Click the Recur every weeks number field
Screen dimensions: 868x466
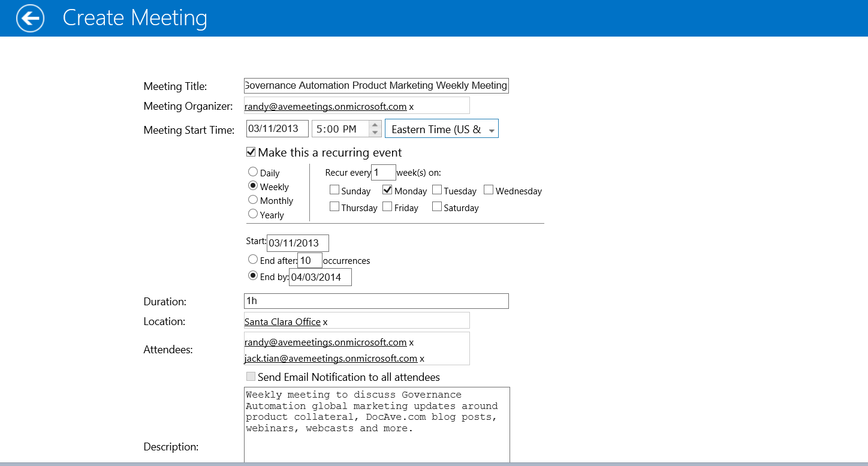(x=384, y=172)
